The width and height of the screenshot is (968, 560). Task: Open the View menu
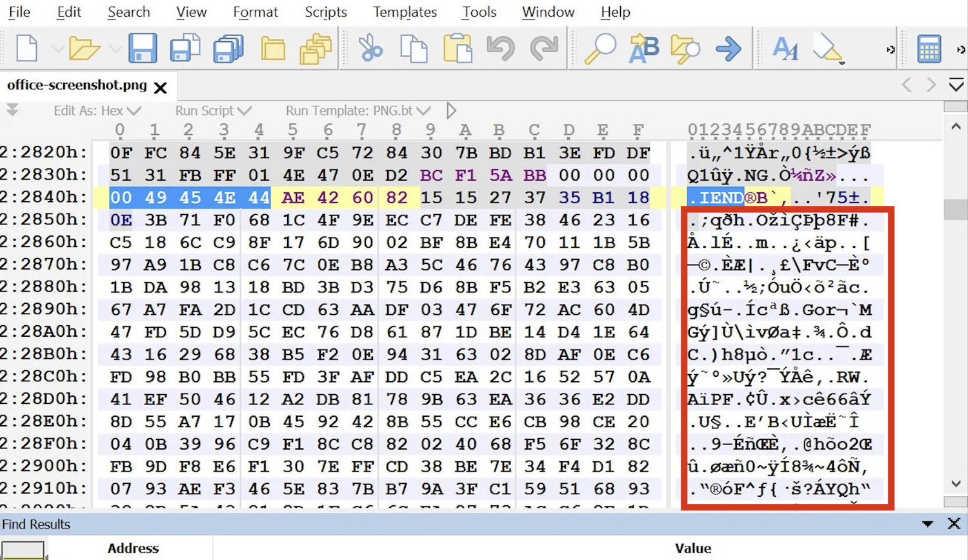click(192, 12)
